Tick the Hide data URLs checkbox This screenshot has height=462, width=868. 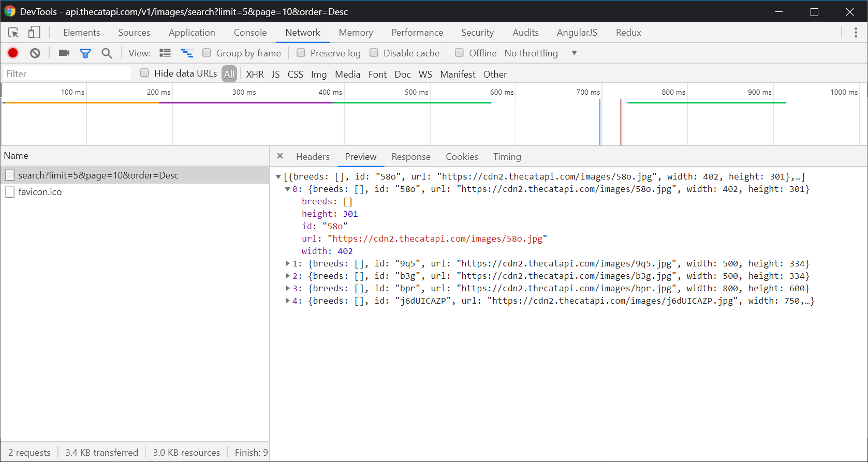pos(145,73)
